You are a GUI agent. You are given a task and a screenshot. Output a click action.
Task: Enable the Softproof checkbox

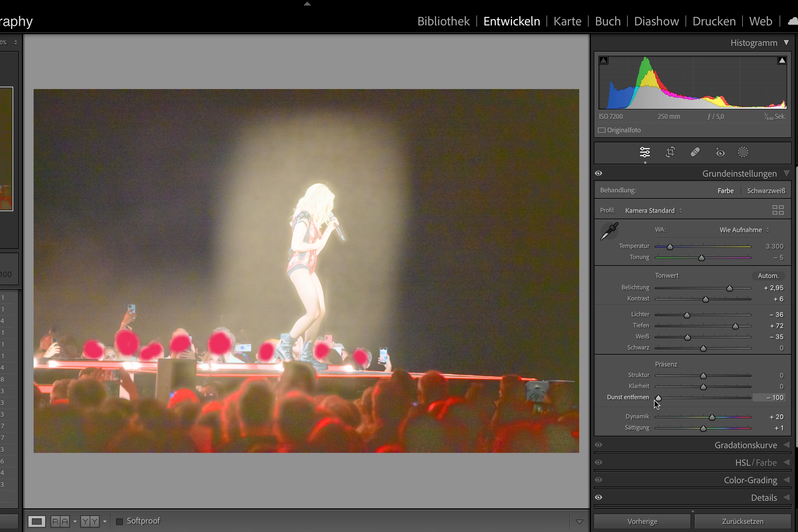click(x=119, y=521)
